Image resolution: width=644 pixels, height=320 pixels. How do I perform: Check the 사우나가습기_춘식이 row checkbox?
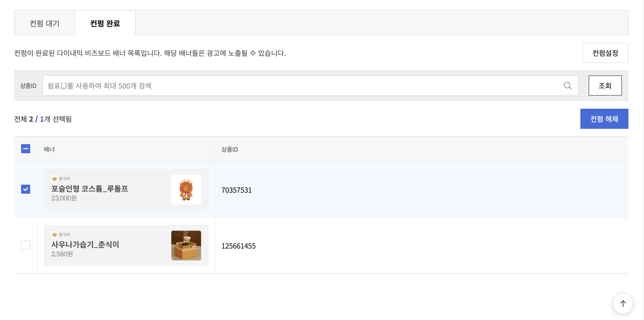click(x=26, y=245)
